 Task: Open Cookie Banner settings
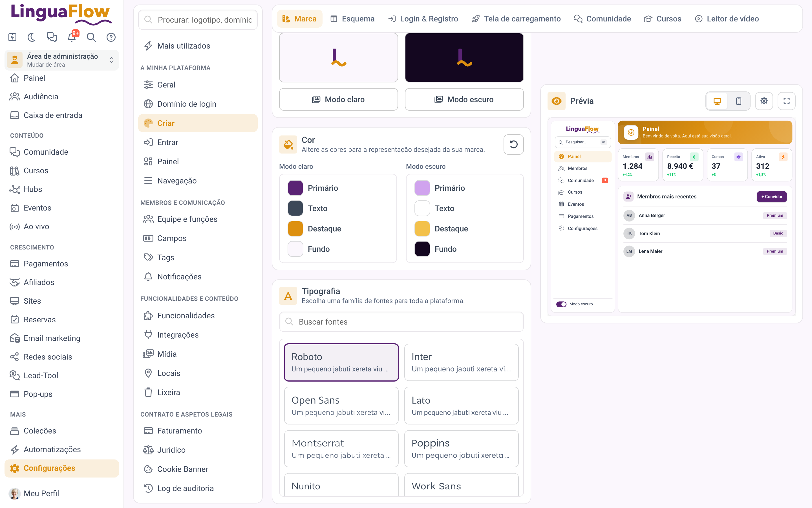click(x=198, y=469)
